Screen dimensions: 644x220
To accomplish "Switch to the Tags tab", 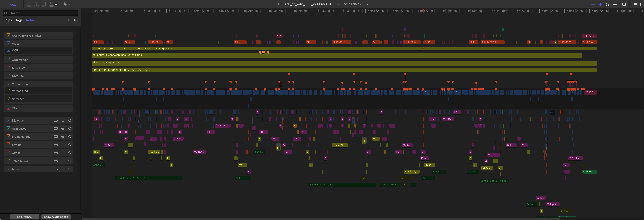I will click(19, 20).
